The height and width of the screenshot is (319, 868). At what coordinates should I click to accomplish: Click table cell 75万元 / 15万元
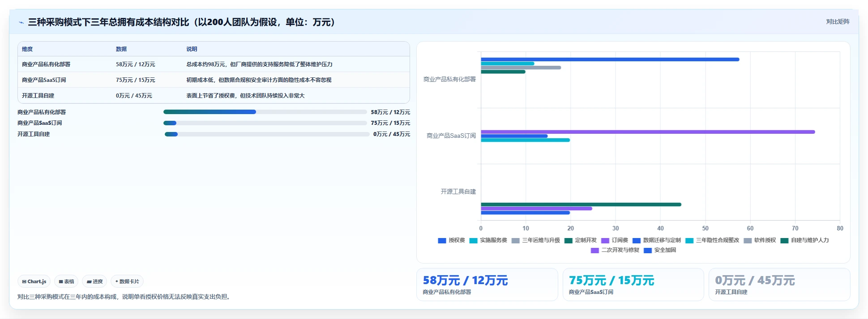[135, 80]
